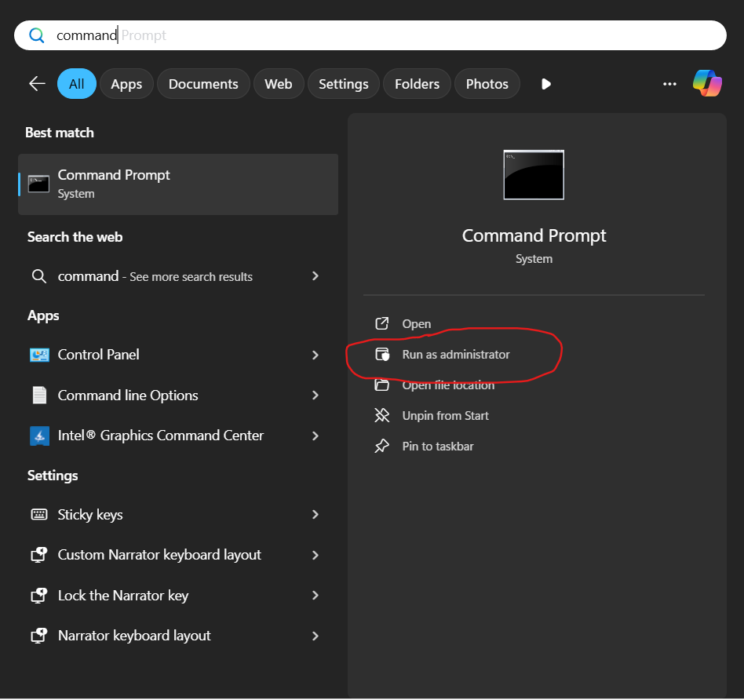Click the Command line Options document icon
This screenshot has height=700, width=744.
pos(39,396)
